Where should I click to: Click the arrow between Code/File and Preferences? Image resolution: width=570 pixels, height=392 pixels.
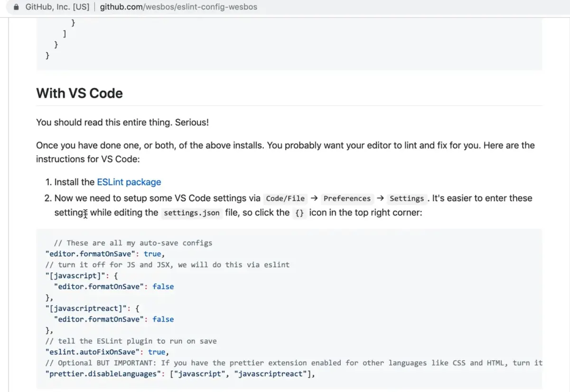click(x=313, y=198)
